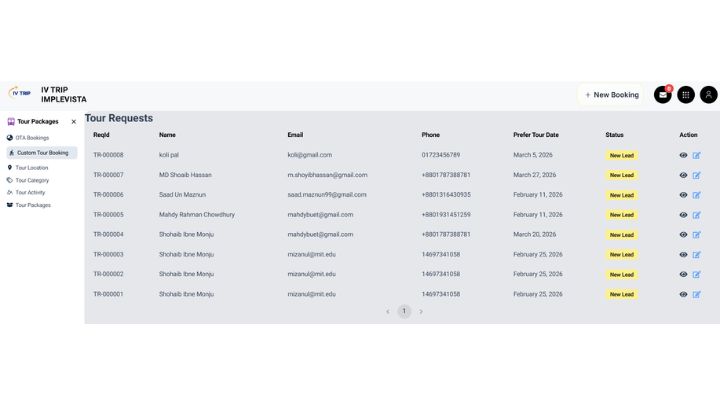Open the mail notifications icon
Viewport: 720px width, 405px height.
[x=662, y=95]
